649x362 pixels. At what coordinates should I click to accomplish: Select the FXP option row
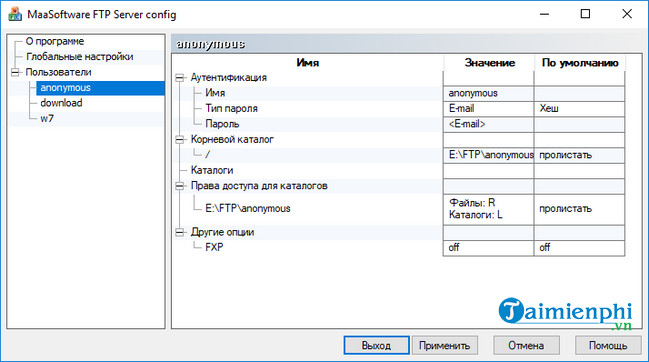[214, 247]
